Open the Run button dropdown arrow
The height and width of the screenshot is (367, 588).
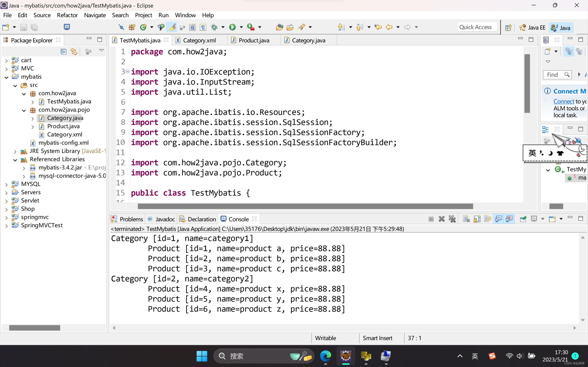coord(241,27)
